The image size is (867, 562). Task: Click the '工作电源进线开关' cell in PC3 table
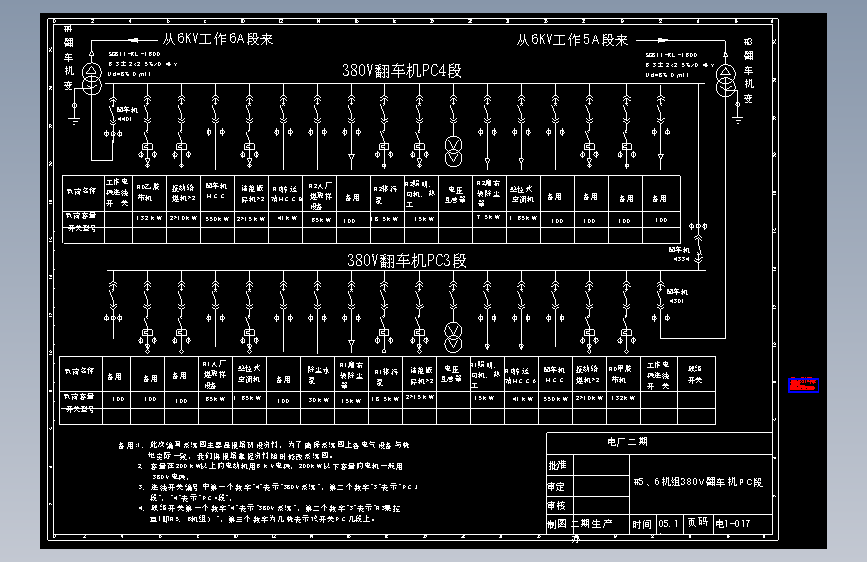(658, 375)
